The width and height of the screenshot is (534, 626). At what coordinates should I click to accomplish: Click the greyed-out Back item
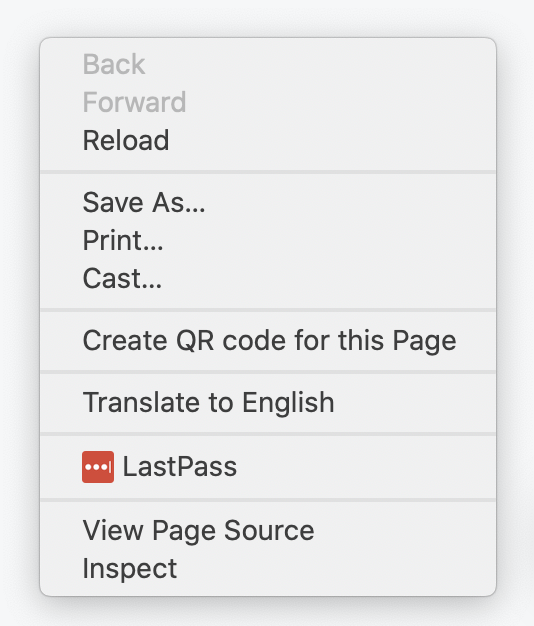tap(268, 64)
